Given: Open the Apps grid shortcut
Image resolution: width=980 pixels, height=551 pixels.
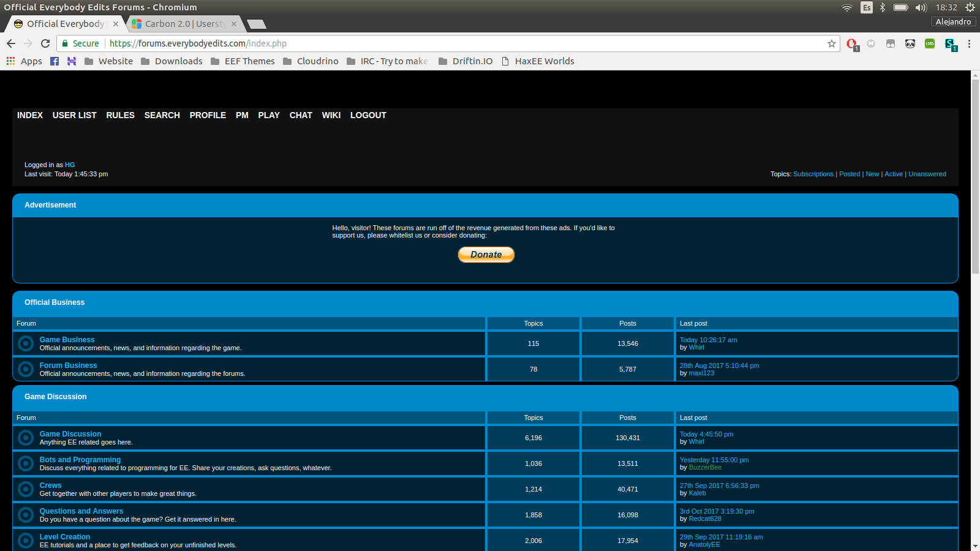Looking at the screenshot, I should 24,61.
